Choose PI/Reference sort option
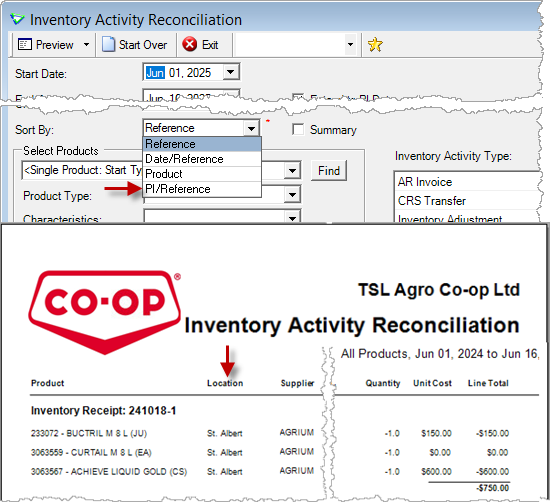The image size is (550, 502). click(202, 189)
